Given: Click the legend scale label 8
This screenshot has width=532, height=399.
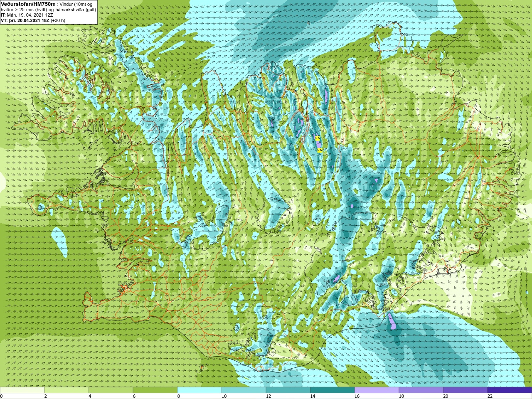Looking at the screenshot, I should pyautogui.click(x=179, y=396).
